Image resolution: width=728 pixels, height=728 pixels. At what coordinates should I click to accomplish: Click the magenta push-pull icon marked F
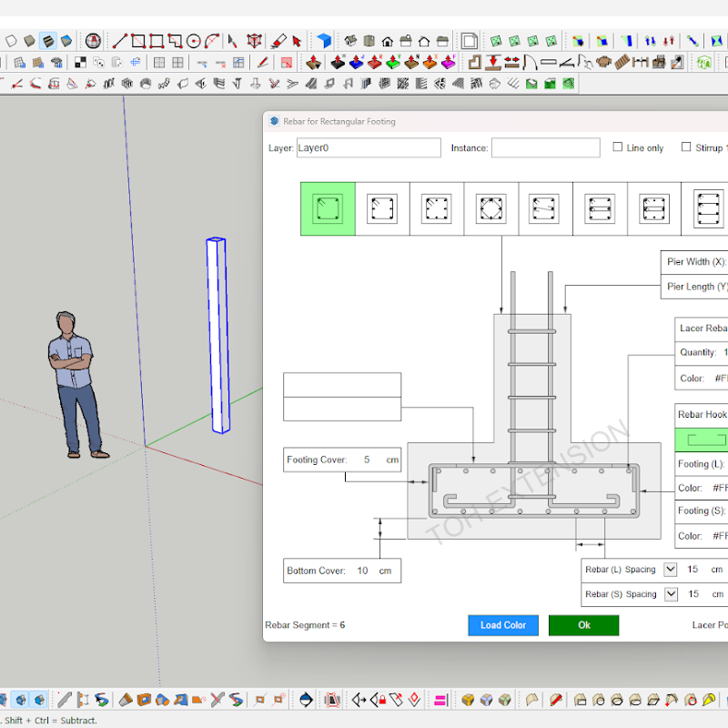tap(449, 62)
